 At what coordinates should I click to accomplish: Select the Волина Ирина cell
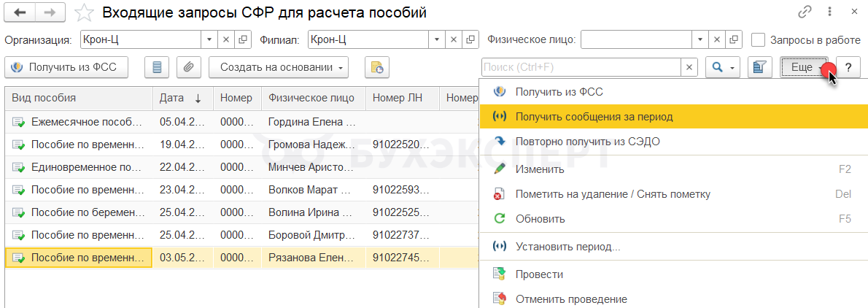pos(314,212)
